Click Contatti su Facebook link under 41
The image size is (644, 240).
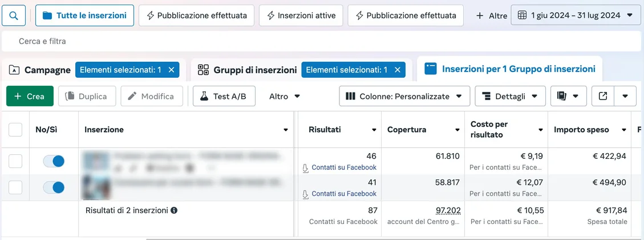(344, 194)
